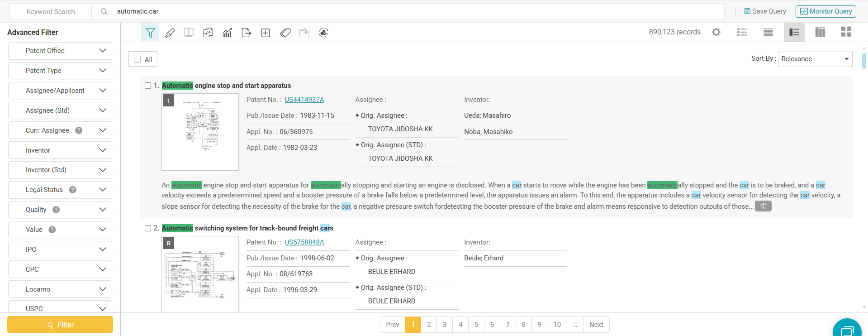Open patent link US4414937A
This screenshot has width=868, height=336.
[304, 100]
